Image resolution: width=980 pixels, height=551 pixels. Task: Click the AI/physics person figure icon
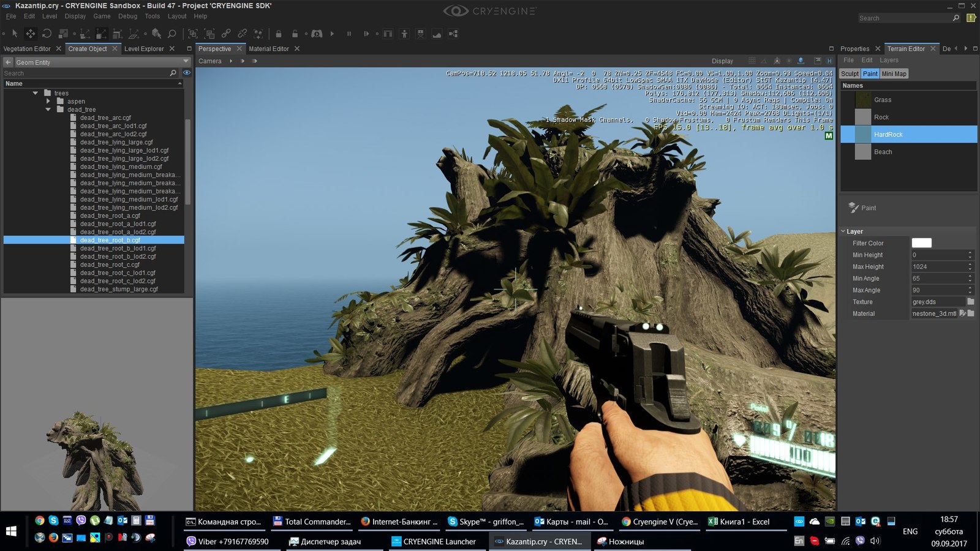coord(404,34)
